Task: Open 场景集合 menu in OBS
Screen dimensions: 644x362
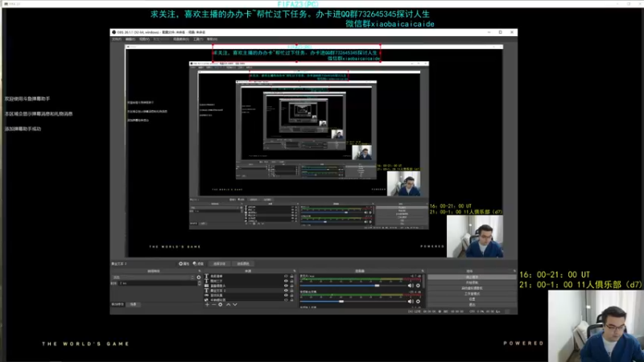Action: pyautogui.click(x=181, y=39)
